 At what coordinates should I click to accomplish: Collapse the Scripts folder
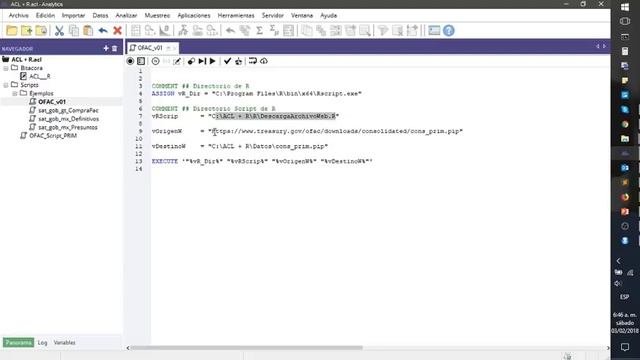point(6,85)
